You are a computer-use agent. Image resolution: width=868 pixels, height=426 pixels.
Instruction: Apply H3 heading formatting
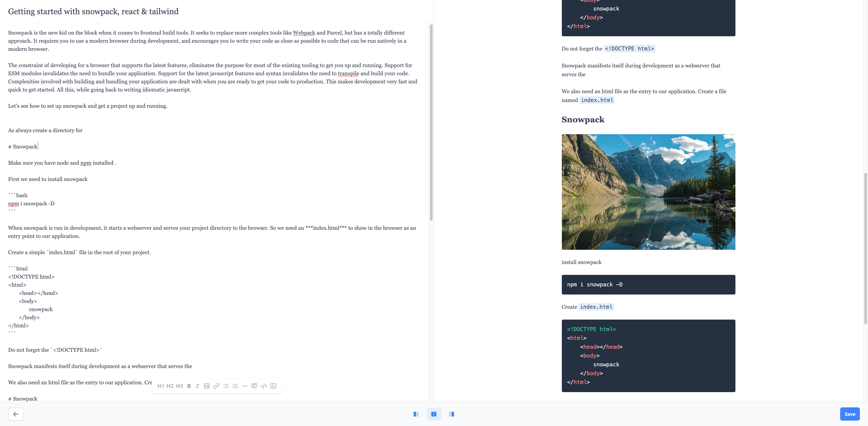[179, 386]
